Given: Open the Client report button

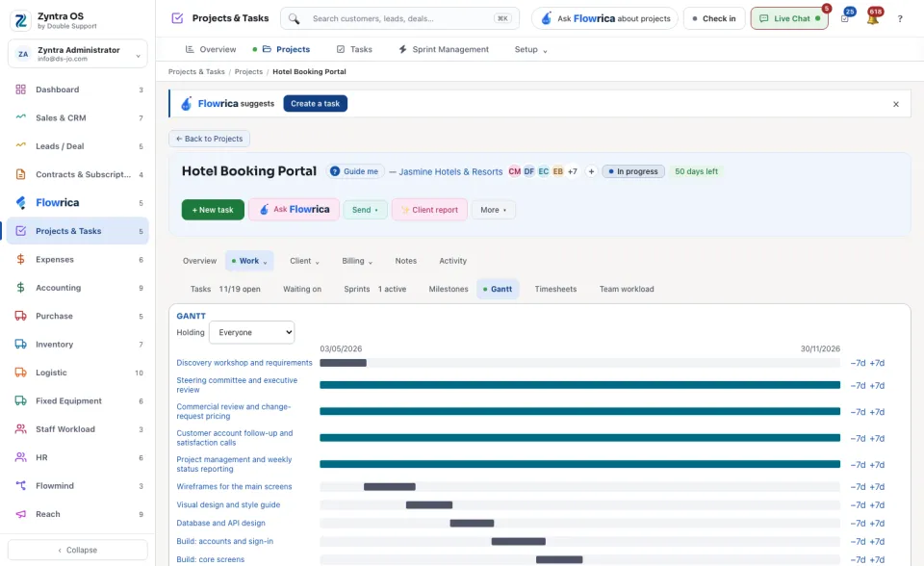Looking at the screenshot, I should tap(429, 210).
